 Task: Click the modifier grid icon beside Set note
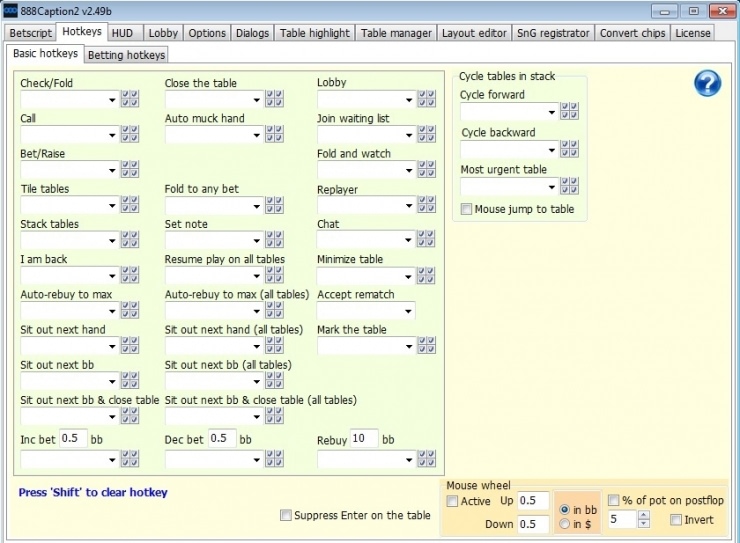click(274, 240)
